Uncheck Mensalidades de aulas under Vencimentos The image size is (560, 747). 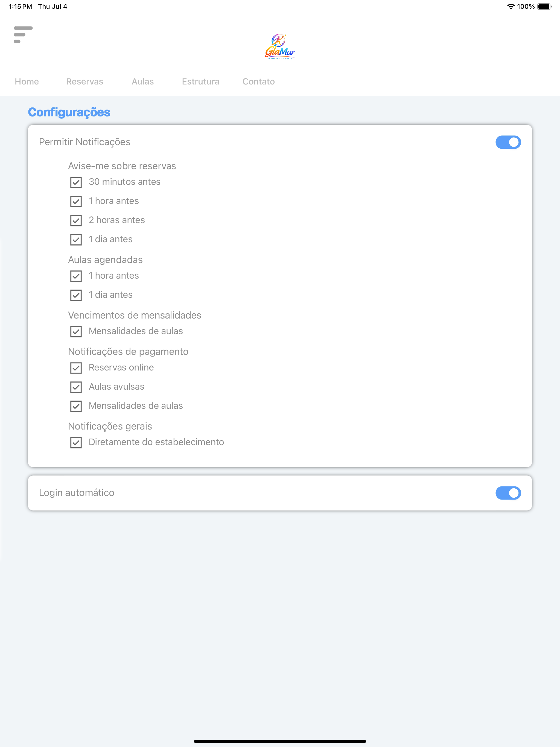coord(76,331)
